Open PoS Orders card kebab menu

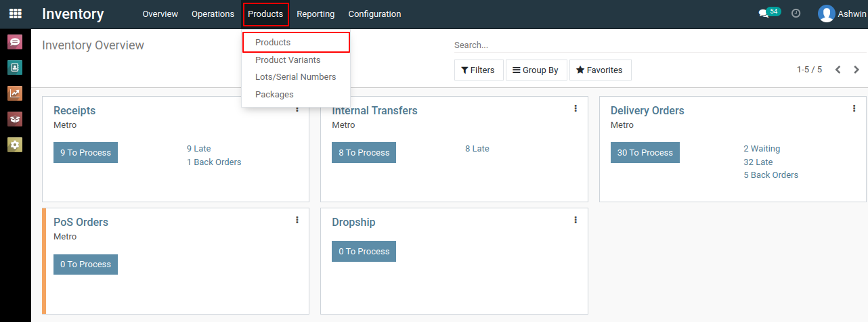point(297,220)
